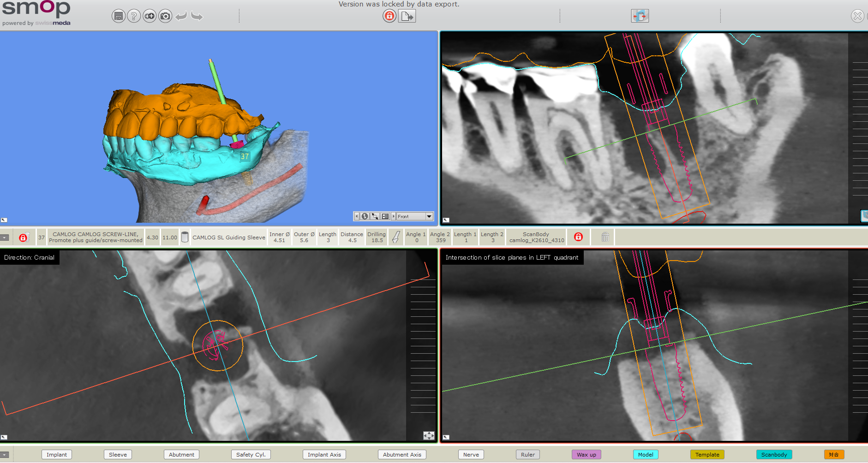Open the Front view orientation dropdown
Image resolution: width=868 pixels, height=463 pixels.
(429, 216)
